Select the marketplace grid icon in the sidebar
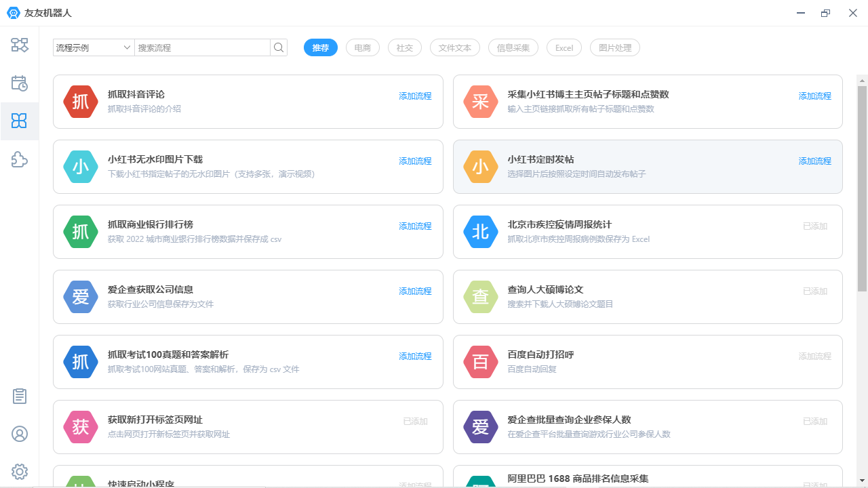This screenshot has height=488, width=868. click(20, 121)
